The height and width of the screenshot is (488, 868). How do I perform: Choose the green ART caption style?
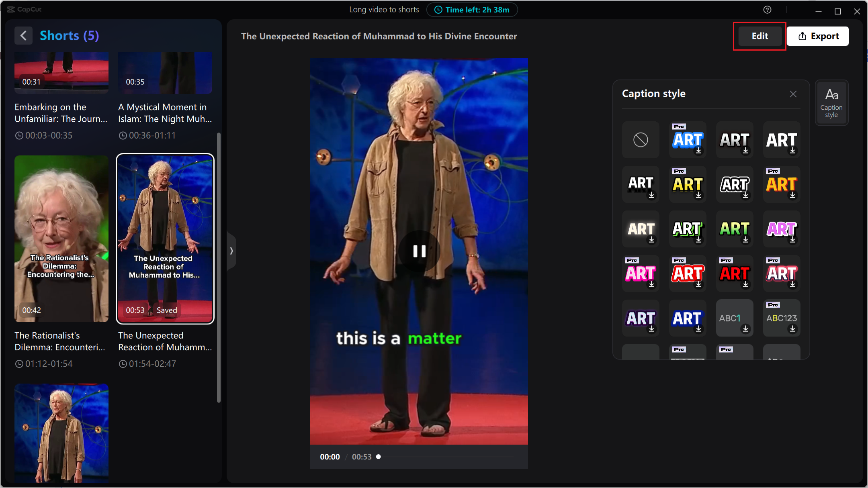(734, 229)
